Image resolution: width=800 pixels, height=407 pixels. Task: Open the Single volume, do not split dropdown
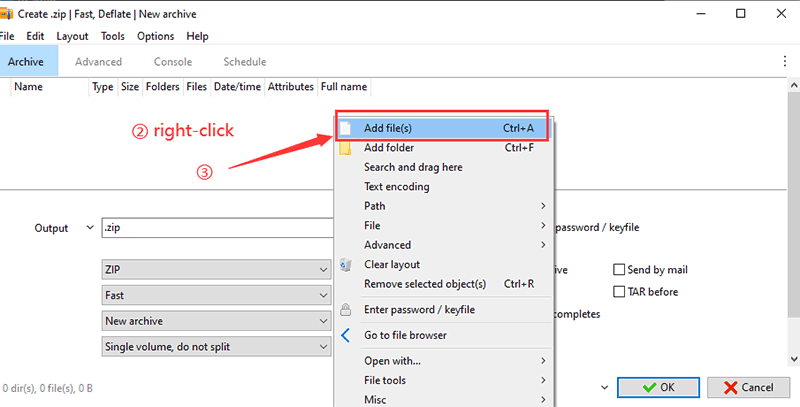[217, 347]
